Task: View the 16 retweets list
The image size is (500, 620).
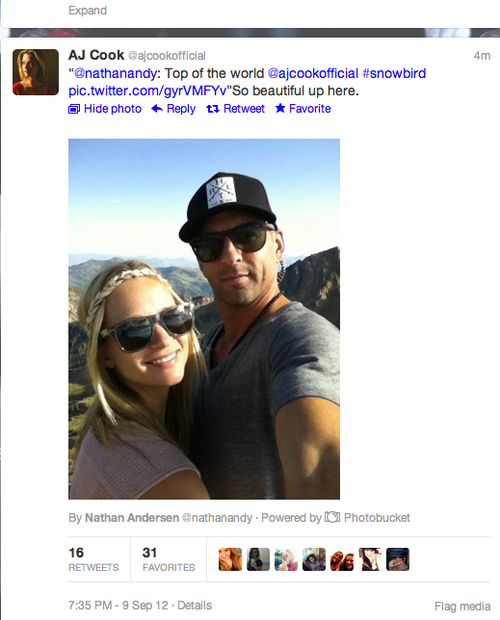Action: [x=93, y=559]
